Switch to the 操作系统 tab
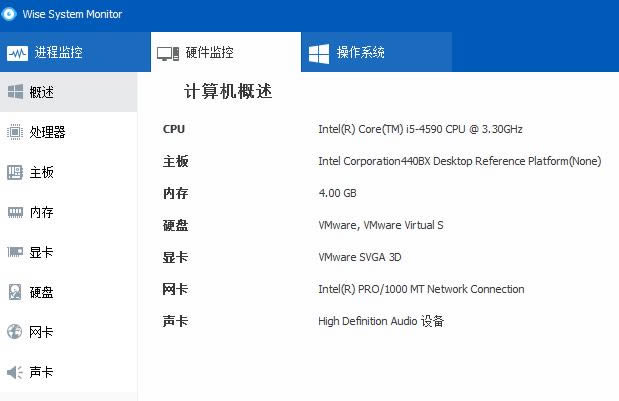 tap(376, 52)
